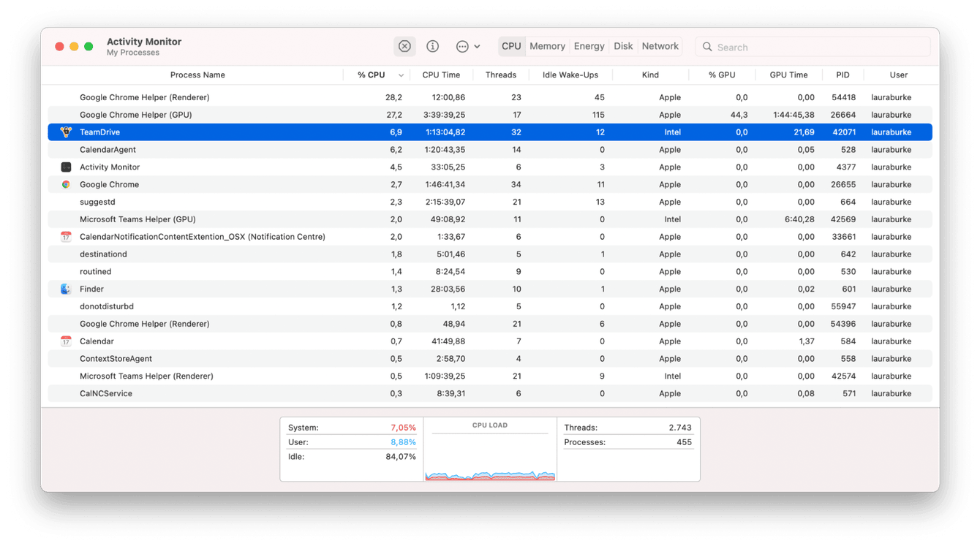Click the search magnifying glass icon
This screenshot has width=980, height=546.
tap(707, 47)
